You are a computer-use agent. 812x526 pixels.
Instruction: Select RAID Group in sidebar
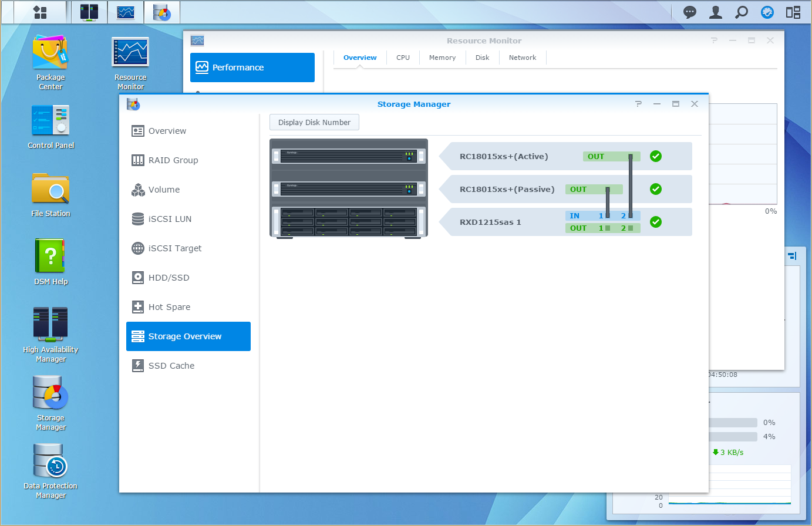188,160
